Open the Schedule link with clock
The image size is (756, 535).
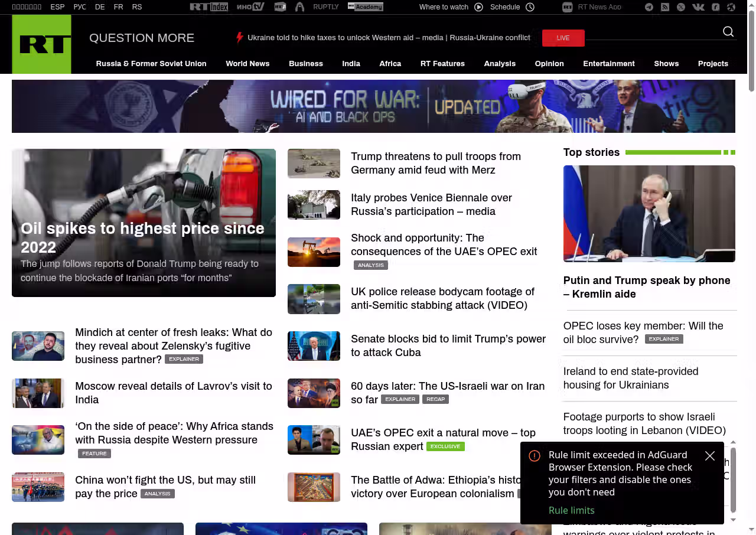click(x=512, y=7)
